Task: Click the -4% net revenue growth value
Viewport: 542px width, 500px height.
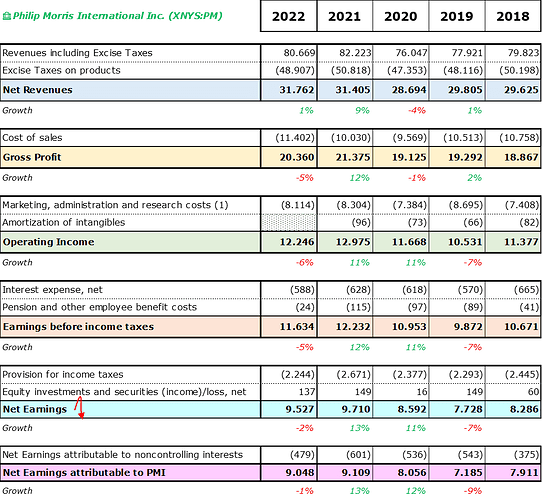Action: coord(417,111)
